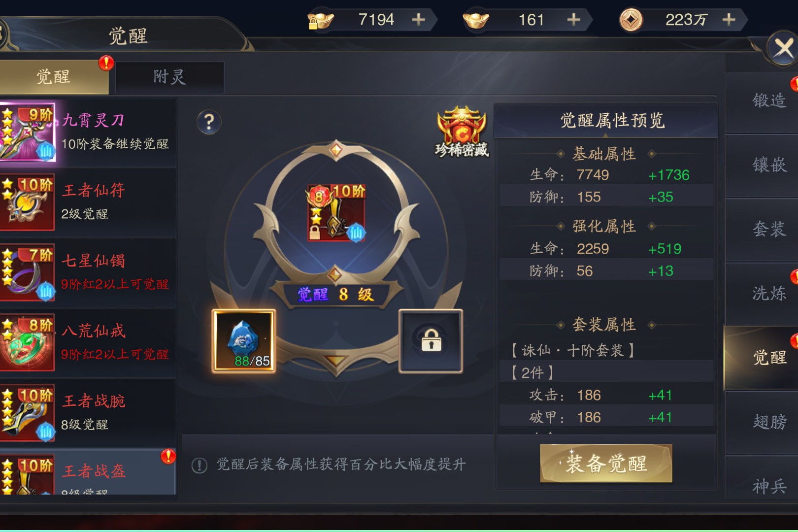Add more gold ingots with plus
Image resolution: width=798 pixels, height=532 pixels.
[573, 20]
